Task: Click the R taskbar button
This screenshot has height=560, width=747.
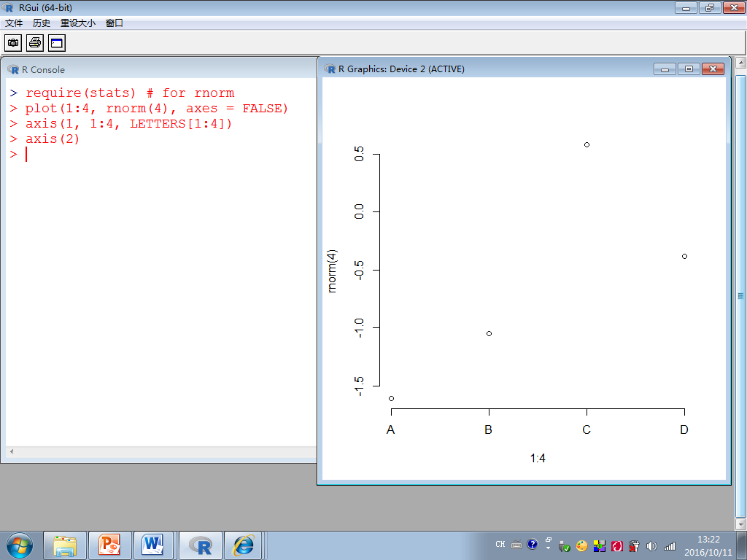Action: 201,545
